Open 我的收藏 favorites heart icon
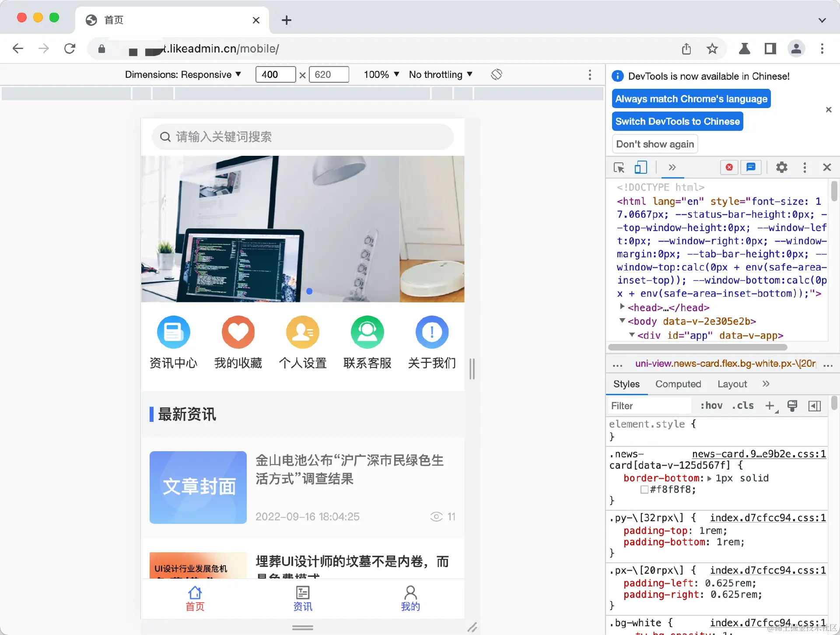 (238, 332)
